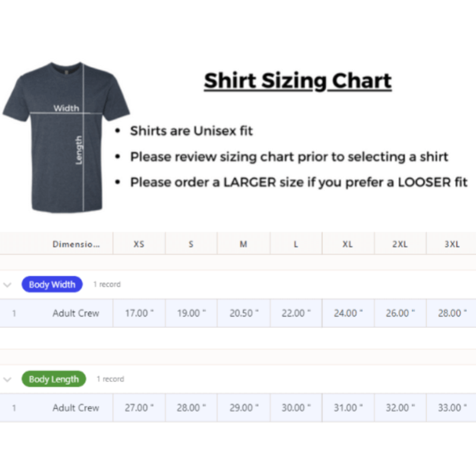Select the 3XL column header

click(x=452, y=244)
